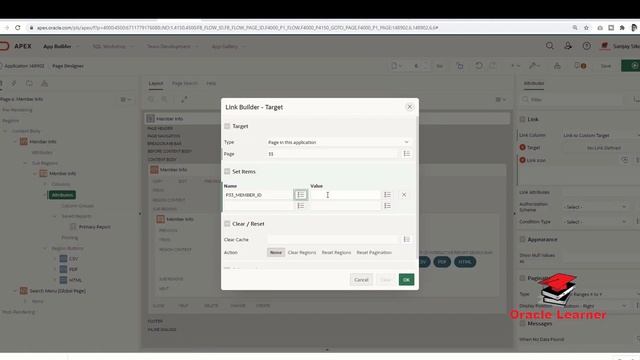The image size is (640, 360).
Task: Collapse the Appearance property group
Action: (x=522, y=239)
